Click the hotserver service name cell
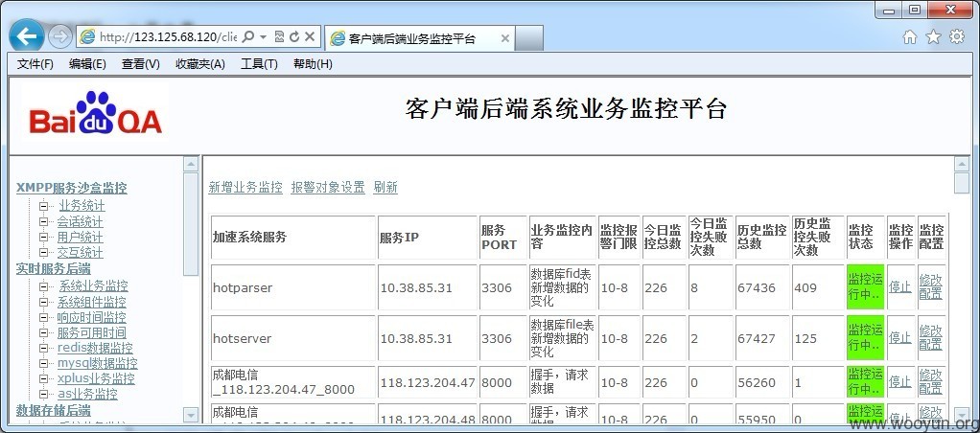The image size is (980, 433). [293, 338]
